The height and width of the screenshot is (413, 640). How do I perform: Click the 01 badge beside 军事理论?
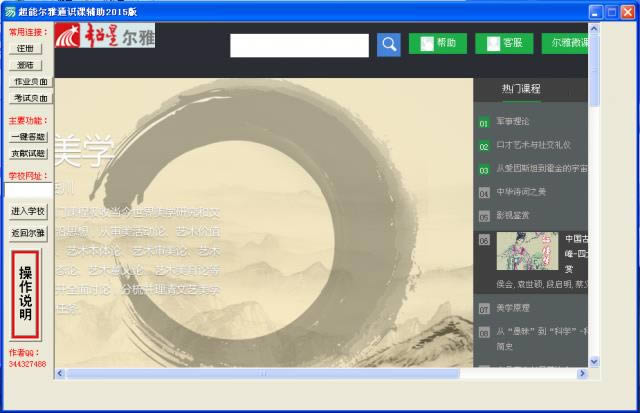click(x=484, y=123)
